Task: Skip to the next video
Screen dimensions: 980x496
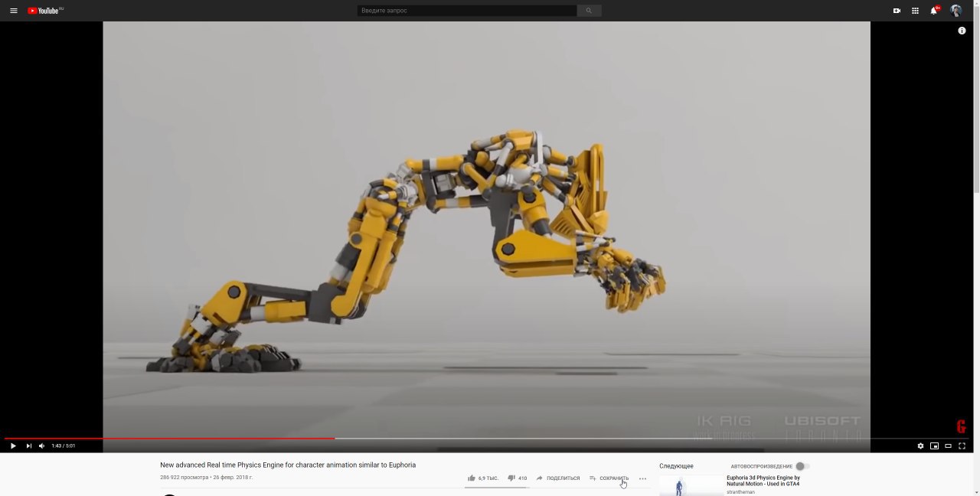Action: pyautogui.click(x=28, y=445)
